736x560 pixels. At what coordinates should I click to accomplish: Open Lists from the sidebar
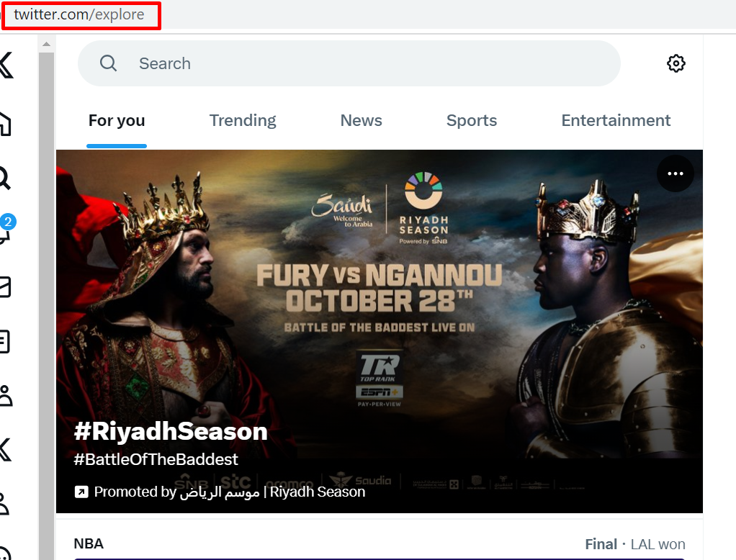click(x=4, y=342)
